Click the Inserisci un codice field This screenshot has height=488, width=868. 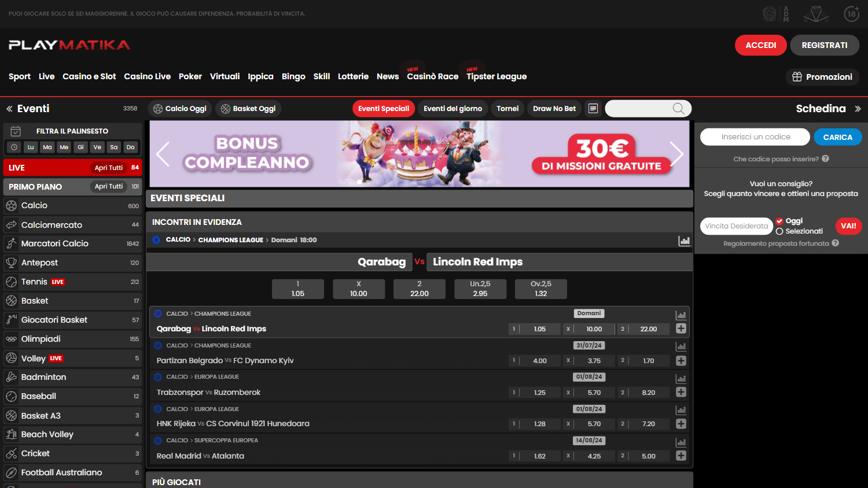click(x=755, y=137)
